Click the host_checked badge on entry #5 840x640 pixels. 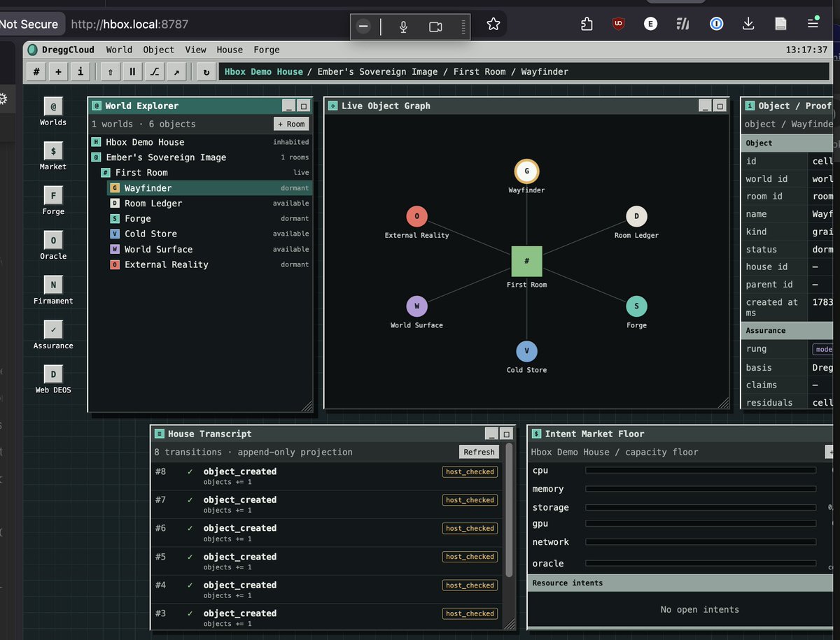pos(470,557)
